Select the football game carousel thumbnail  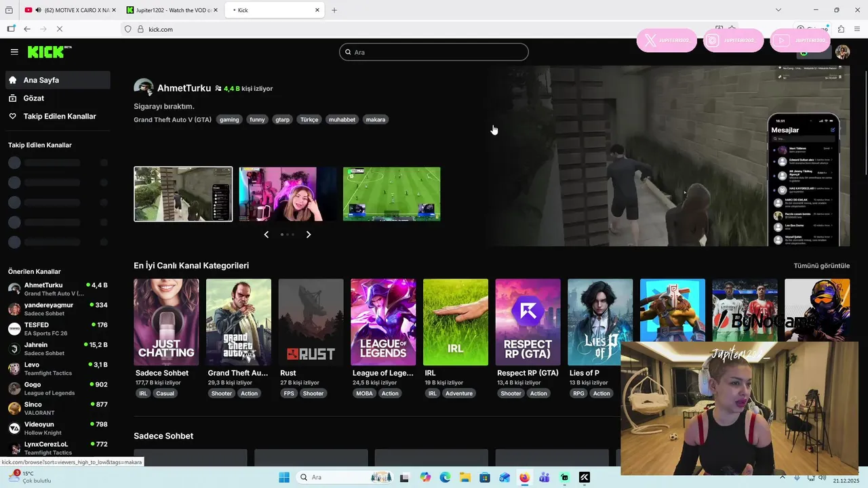[391, 194]
